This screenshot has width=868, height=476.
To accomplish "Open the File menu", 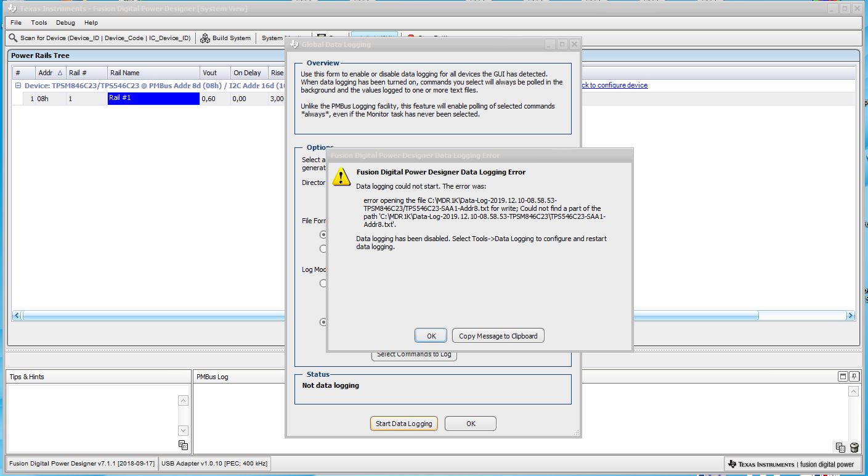I will click(16, 23).
